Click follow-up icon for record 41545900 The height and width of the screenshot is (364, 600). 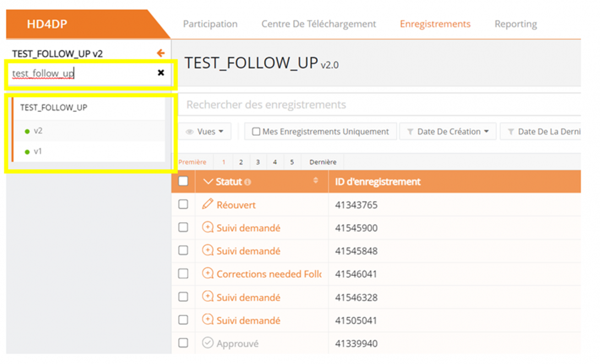click(x=208, y=228)
